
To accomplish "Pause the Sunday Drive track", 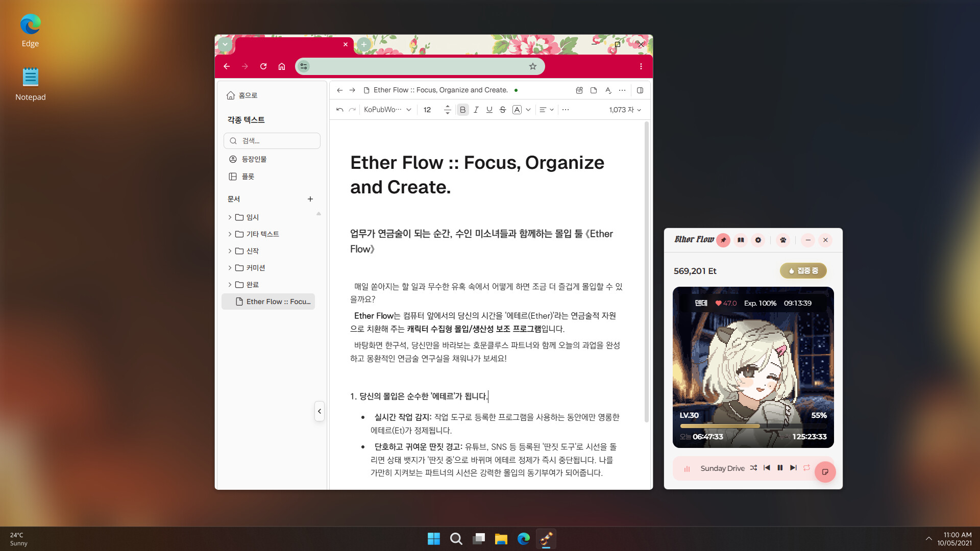I will [x=780, y=468].
